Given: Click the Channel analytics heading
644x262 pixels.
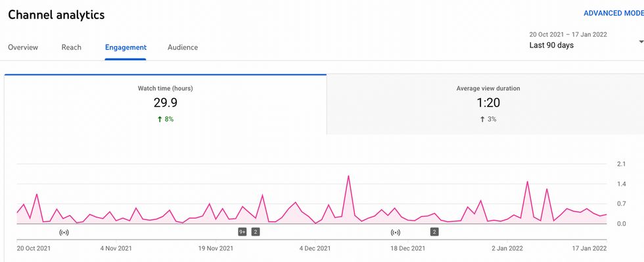Looking at the screenshot, I should coord(57,14).
